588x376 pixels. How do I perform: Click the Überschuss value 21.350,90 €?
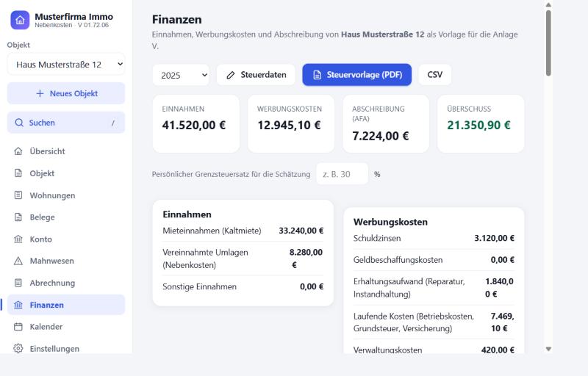(x=478, y=125)
